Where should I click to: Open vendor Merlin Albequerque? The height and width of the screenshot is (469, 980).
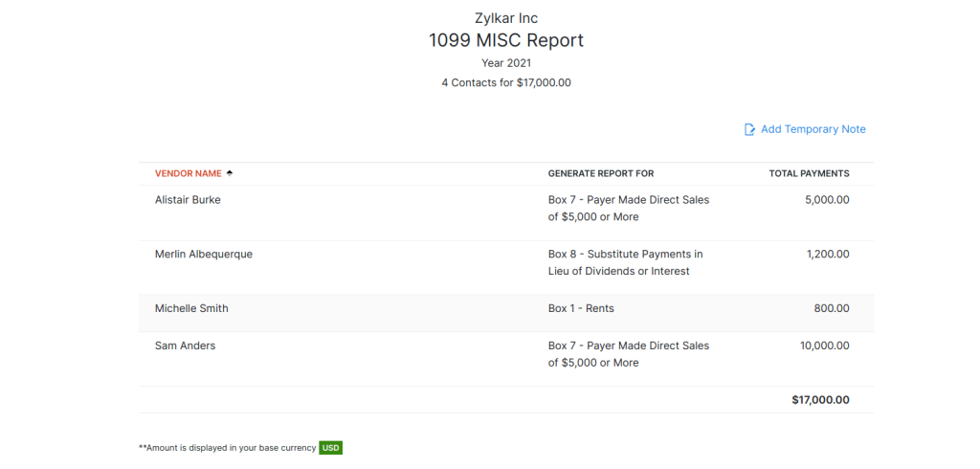click(203, 255)
